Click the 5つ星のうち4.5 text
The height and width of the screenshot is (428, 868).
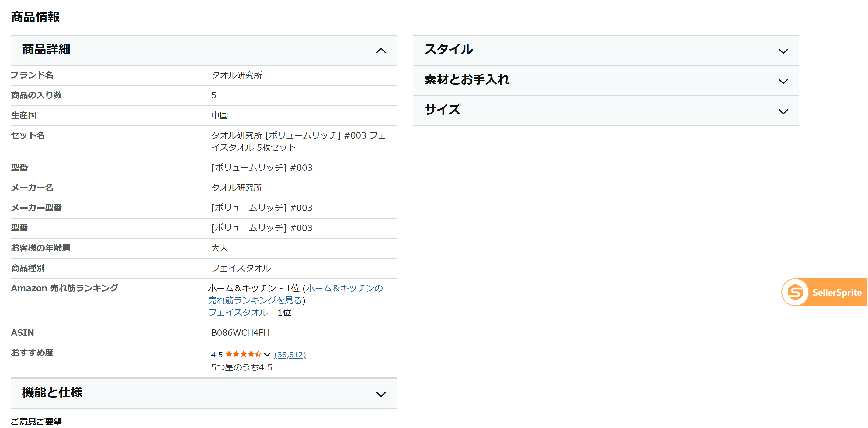pyautogui.click(x=241, y=367)
